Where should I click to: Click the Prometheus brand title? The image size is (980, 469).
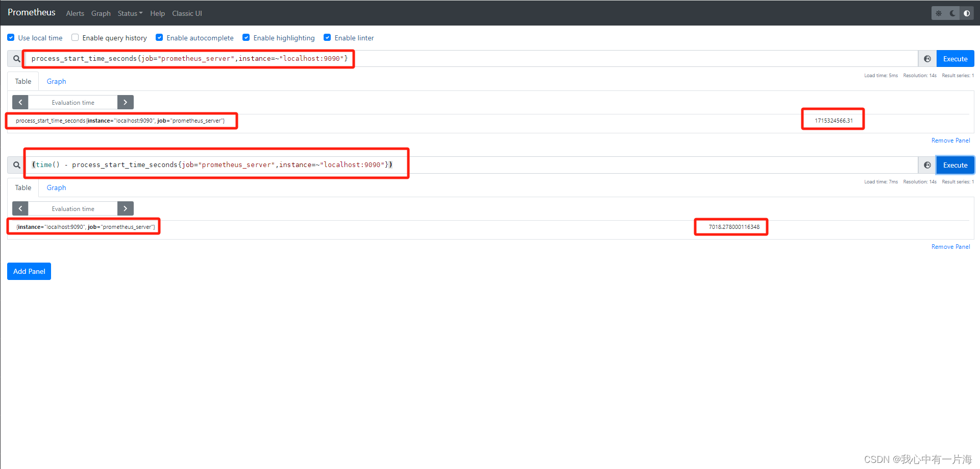pyautogui.click(x=32, y=12)
